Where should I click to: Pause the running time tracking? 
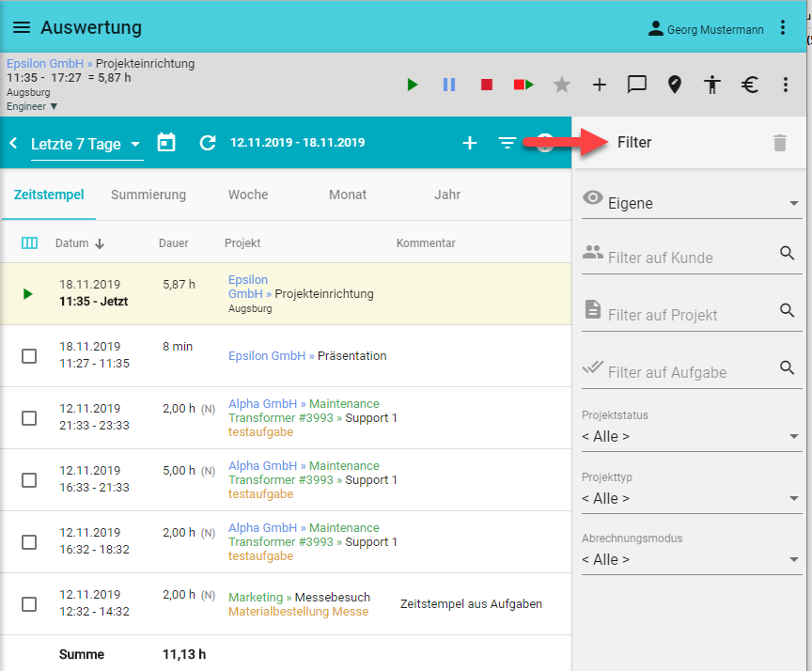449,85
